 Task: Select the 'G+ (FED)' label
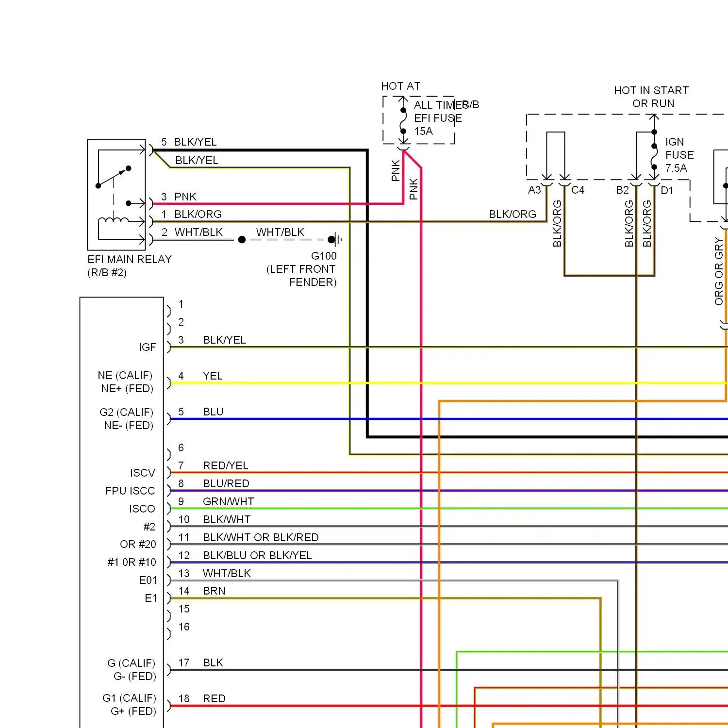133,711
